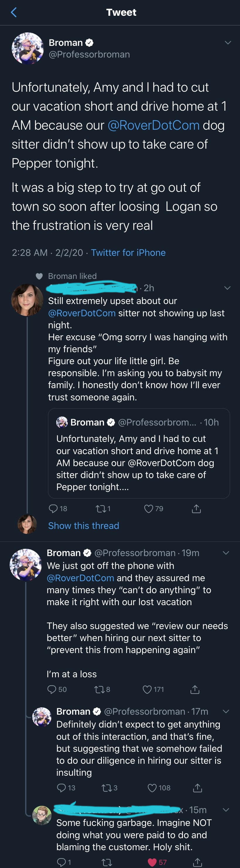This screenshot has width=240, height=868.
Task: Retweet the "Still extremely upset" tweet
Action: click(101, 508)
